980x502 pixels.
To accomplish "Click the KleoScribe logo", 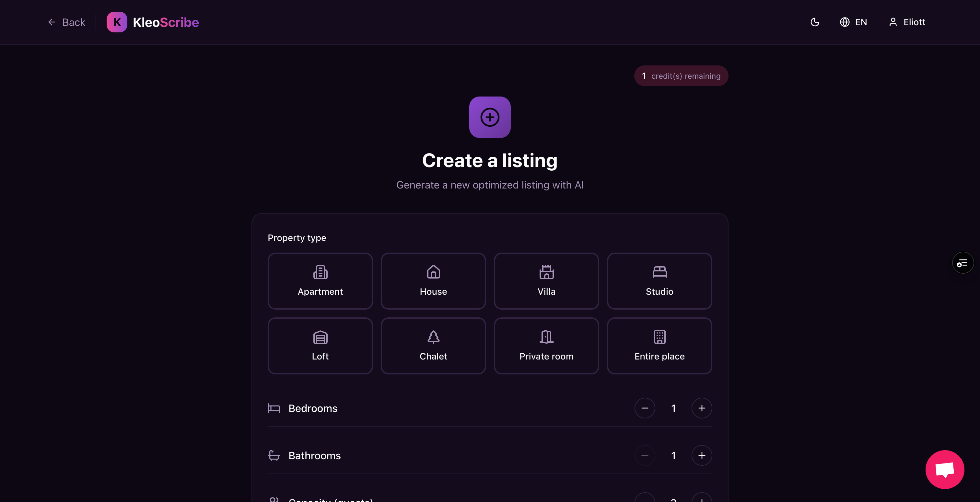I will tap(152, 22).
